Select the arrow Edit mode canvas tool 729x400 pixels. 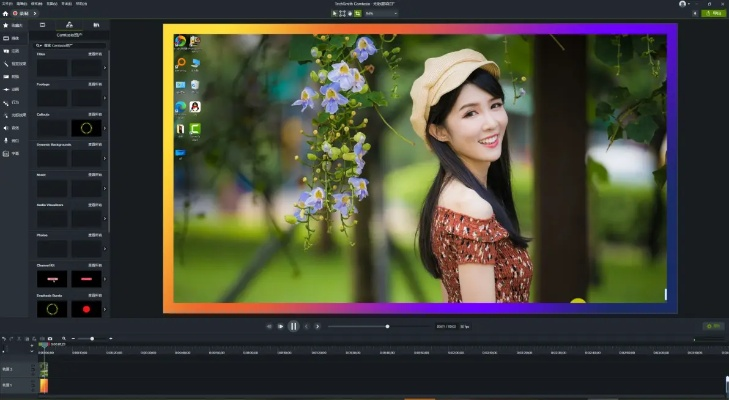[334, 13]
